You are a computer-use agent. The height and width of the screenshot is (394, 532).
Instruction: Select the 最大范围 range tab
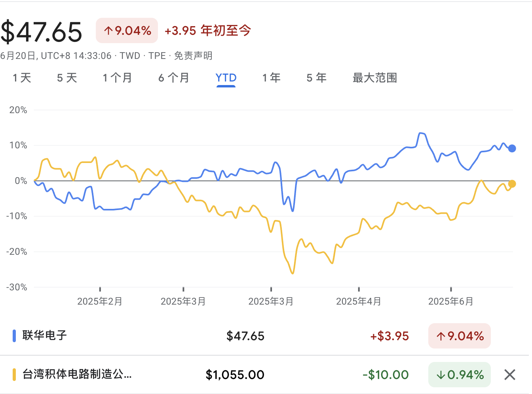point(375,78)
